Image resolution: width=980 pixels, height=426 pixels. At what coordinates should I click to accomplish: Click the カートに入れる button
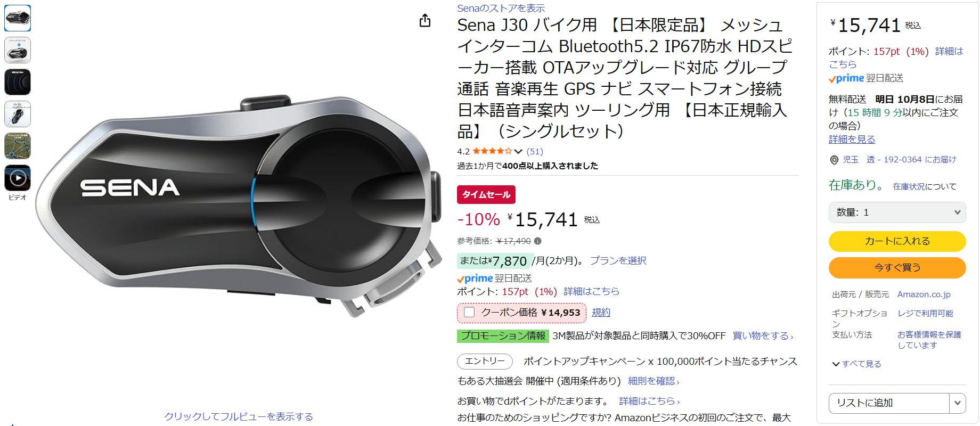(897, 241)
